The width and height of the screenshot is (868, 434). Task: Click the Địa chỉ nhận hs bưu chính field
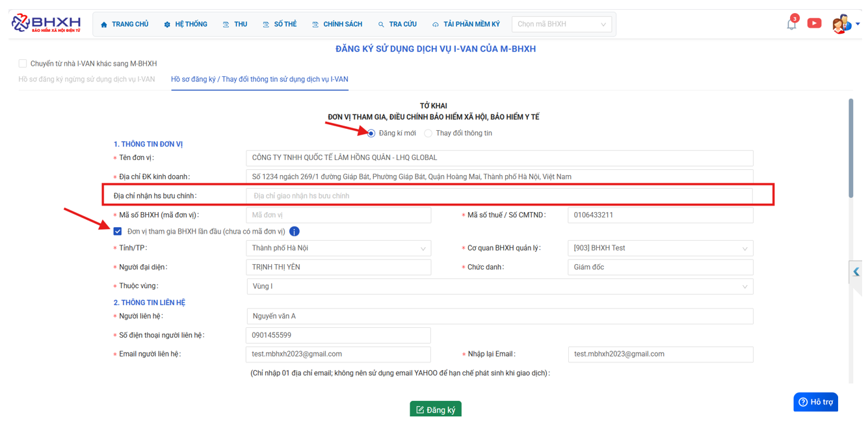(499, 196)
